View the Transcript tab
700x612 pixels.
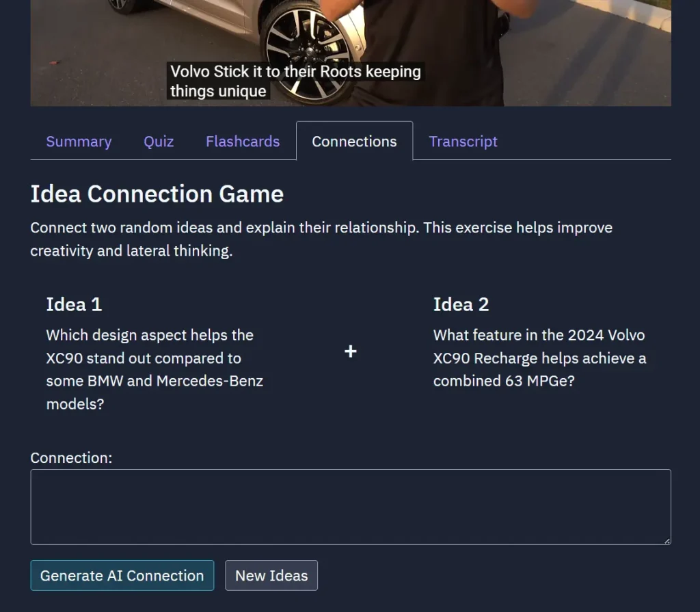pyautogui.click(x=463, y=142)
